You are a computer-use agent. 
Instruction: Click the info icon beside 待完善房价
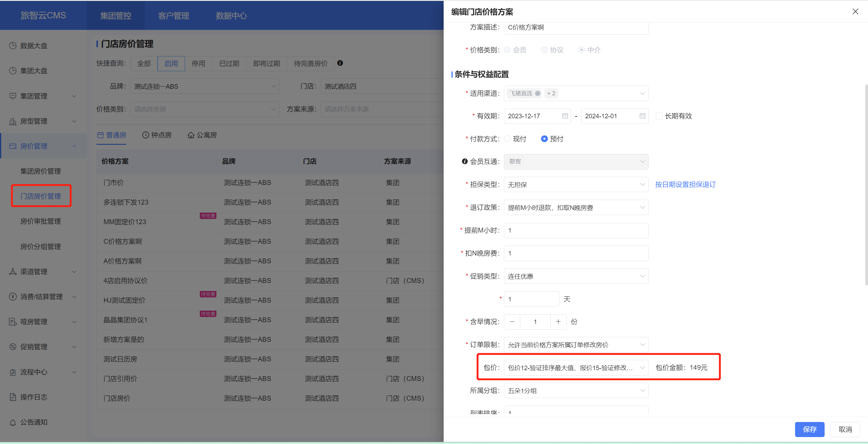coord(340,63)
